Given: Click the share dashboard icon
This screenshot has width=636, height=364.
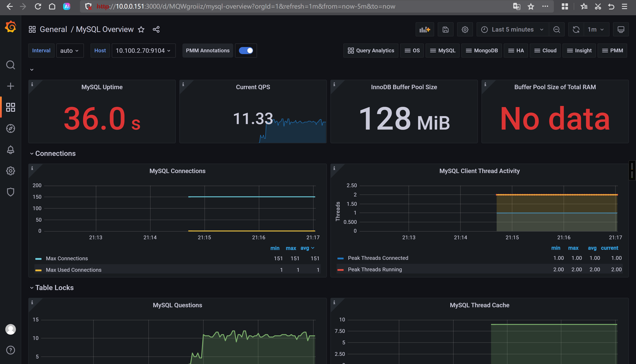Looking at the screenshot, I should (156, 30).
